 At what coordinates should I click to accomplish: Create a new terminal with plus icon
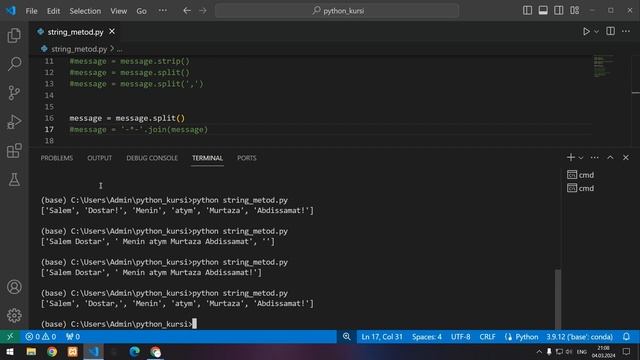tap(571, 158)
